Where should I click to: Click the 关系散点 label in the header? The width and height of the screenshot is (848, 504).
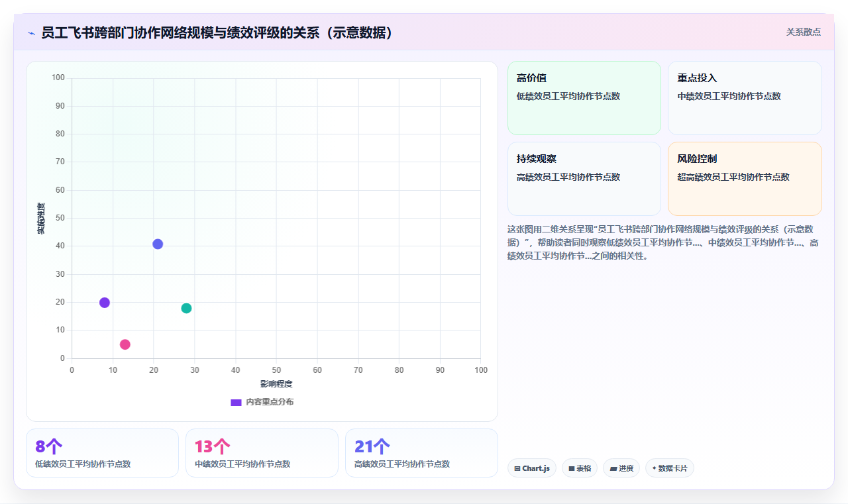click(x=803, y=32)
